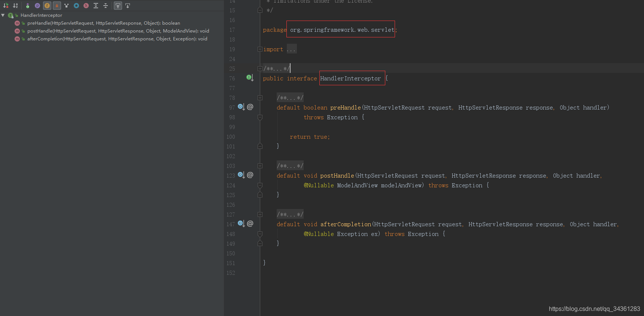Toggle Show Inherited members icon
The image size is (644, 316).
coord(67,6)
